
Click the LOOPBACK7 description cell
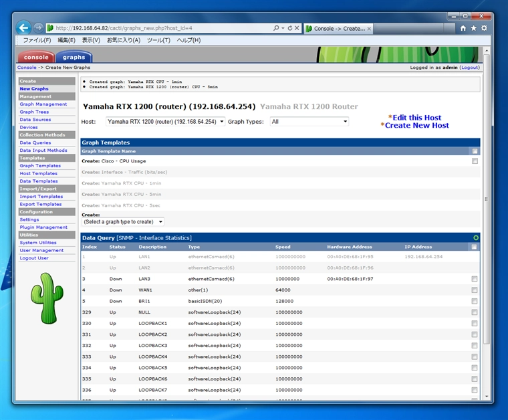pyautogui.click(x=153, y=390)
